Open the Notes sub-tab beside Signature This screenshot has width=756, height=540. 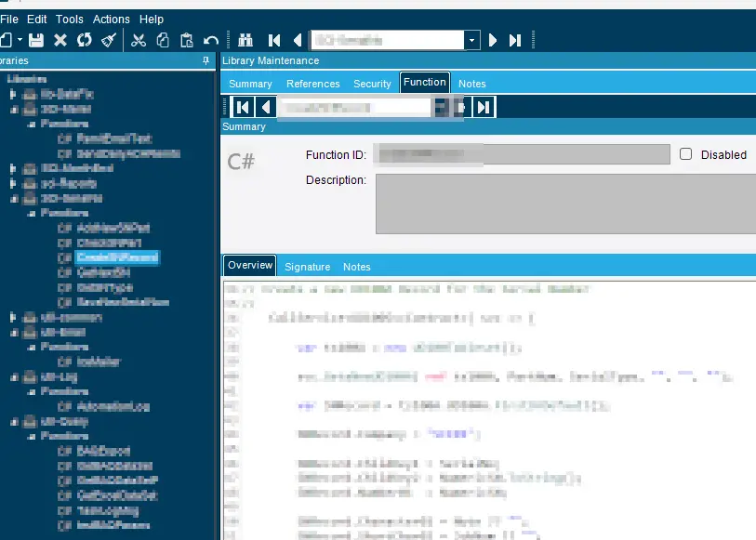tap(357, 267)
